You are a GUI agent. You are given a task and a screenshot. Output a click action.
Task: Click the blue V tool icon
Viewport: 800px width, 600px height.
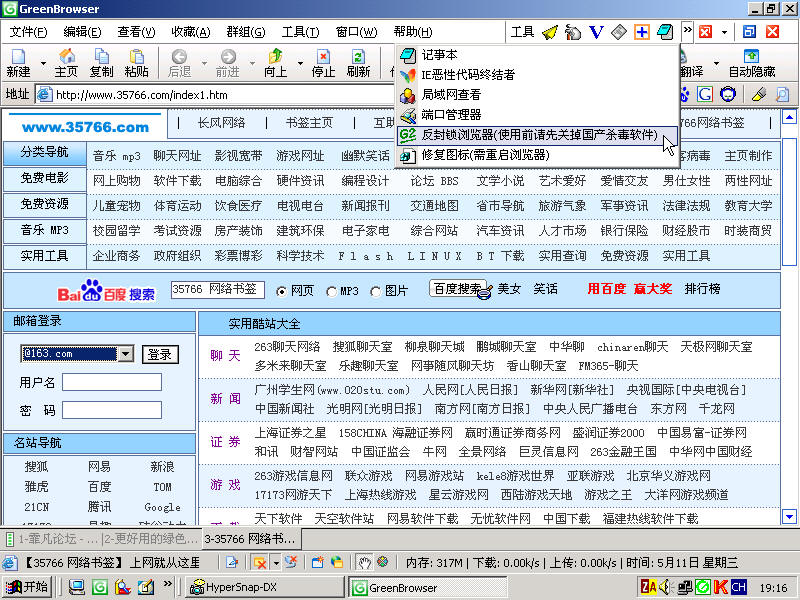(596, 32)
